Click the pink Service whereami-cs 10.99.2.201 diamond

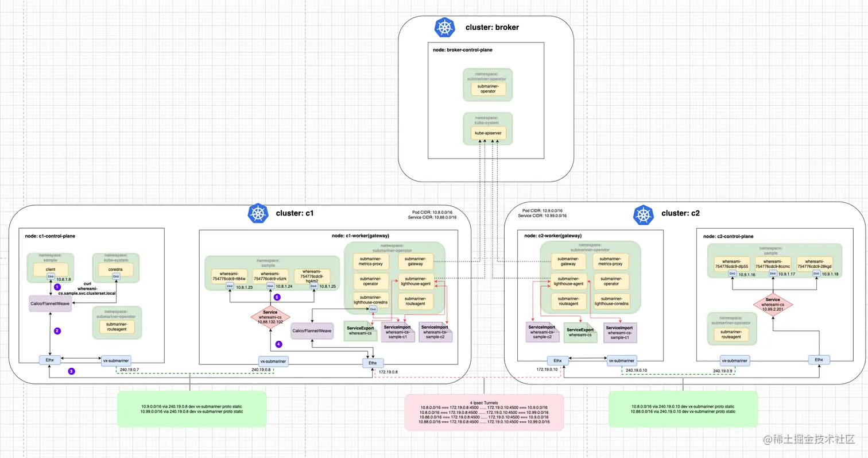pyautogui.click(x=773, y=303)
